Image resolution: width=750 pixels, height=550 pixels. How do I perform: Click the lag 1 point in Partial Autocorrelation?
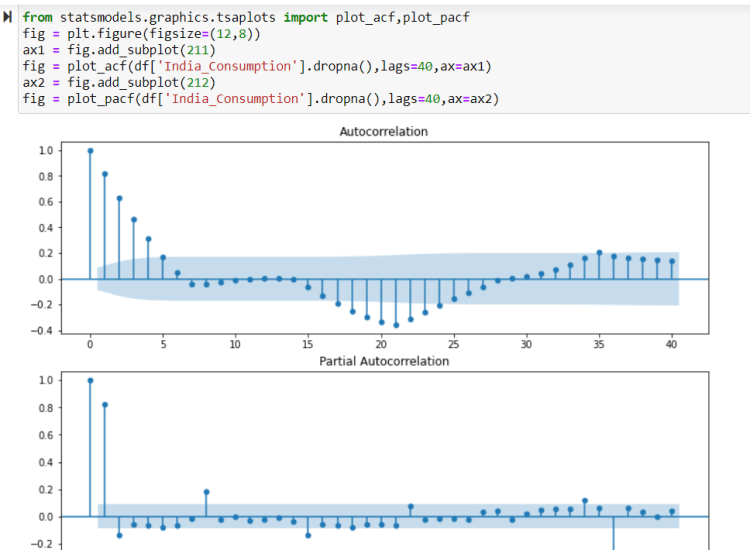tap(105, 405)
